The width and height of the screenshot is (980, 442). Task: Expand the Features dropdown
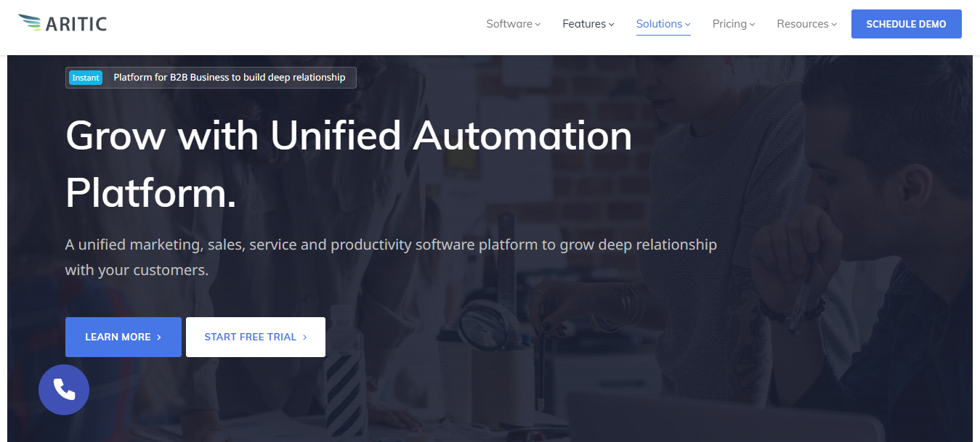tap(612, 24)
